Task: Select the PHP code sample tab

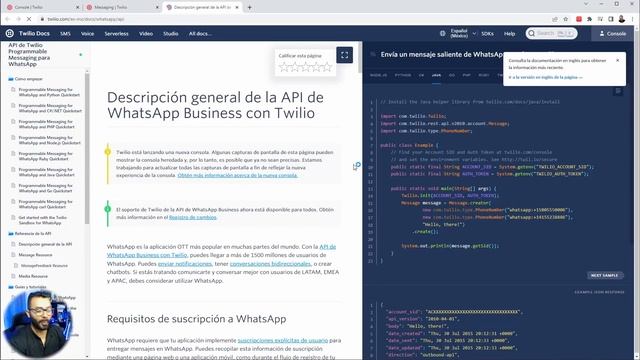Action: [x=467, y=75]
